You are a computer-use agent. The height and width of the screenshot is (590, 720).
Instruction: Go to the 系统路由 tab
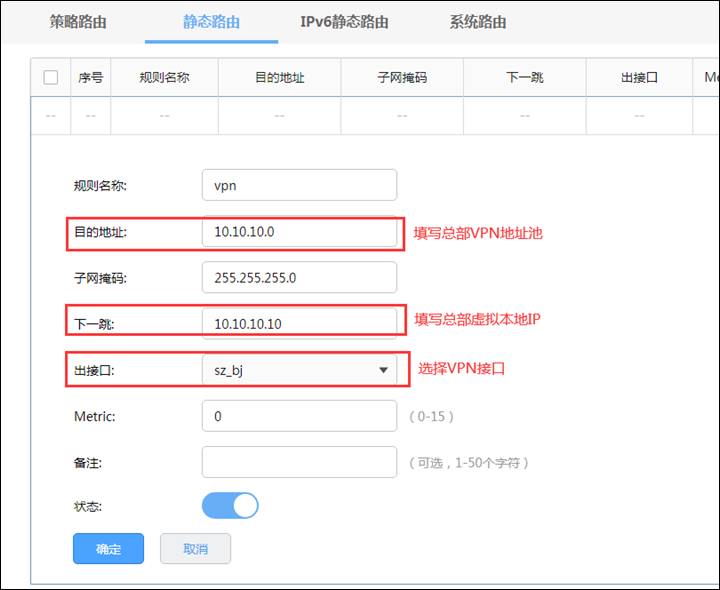coord(478,22)
